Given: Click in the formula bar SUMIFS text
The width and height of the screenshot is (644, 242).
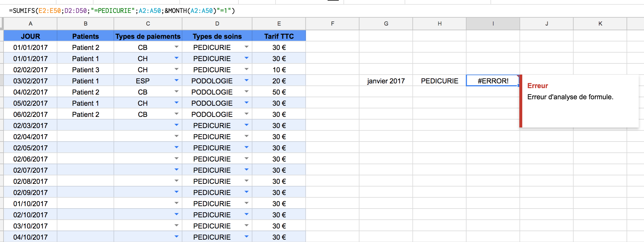Looking at the screenshot, I should tap(122, 11).
